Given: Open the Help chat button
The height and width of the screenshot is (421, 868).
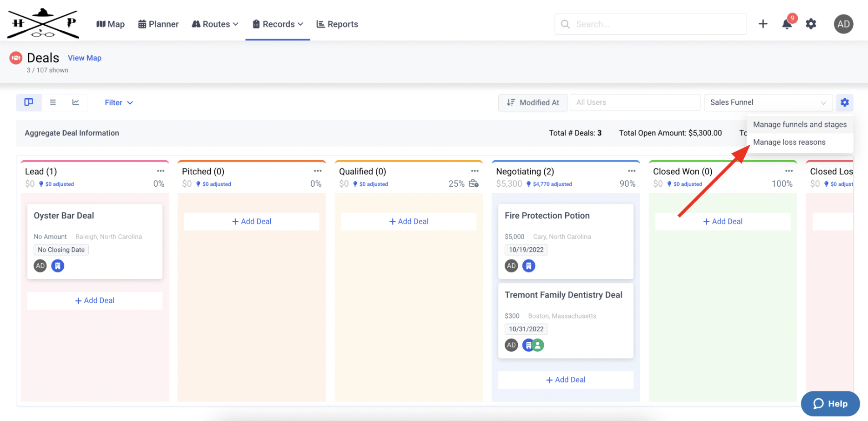Looking at the screenshot, I should (x=830, y=404).
